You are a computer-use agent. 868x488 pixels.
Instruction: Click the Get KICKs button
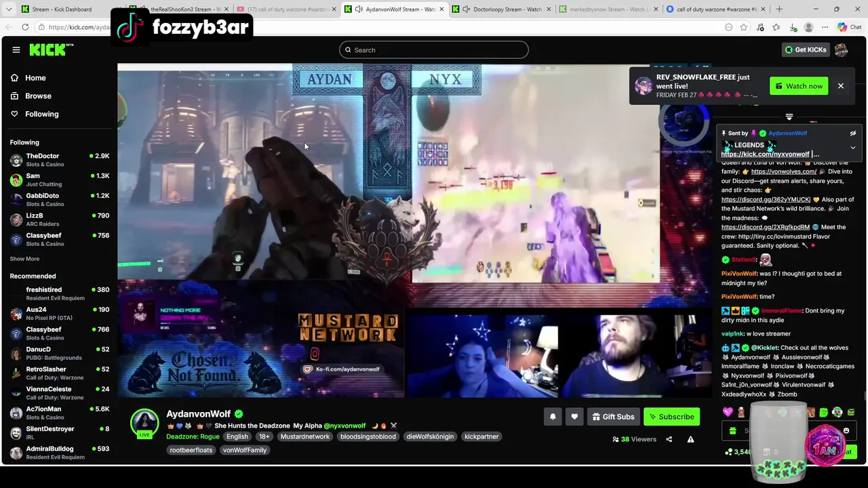tap(806, 49)
